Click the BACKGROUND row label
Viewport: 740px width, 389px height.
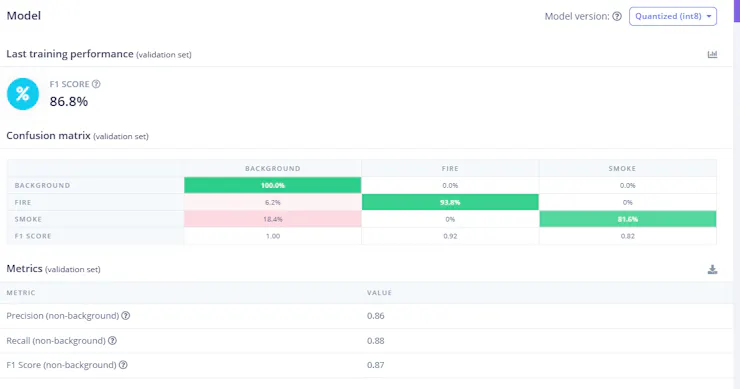click(x=42, y=186)
